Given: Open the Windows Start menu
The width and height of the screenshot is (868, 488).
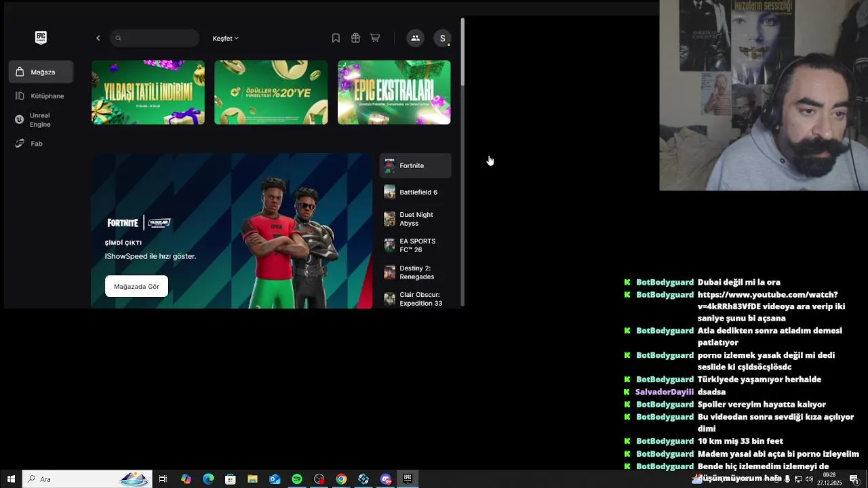Looking at the screenshot, I should [x=11, y=479].
